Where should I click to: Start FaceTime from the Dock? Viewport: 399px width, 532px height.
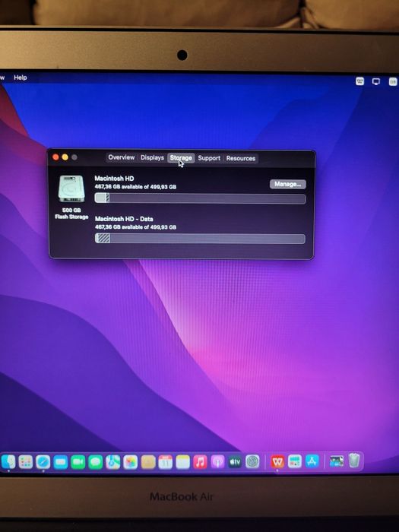(78, 462)
